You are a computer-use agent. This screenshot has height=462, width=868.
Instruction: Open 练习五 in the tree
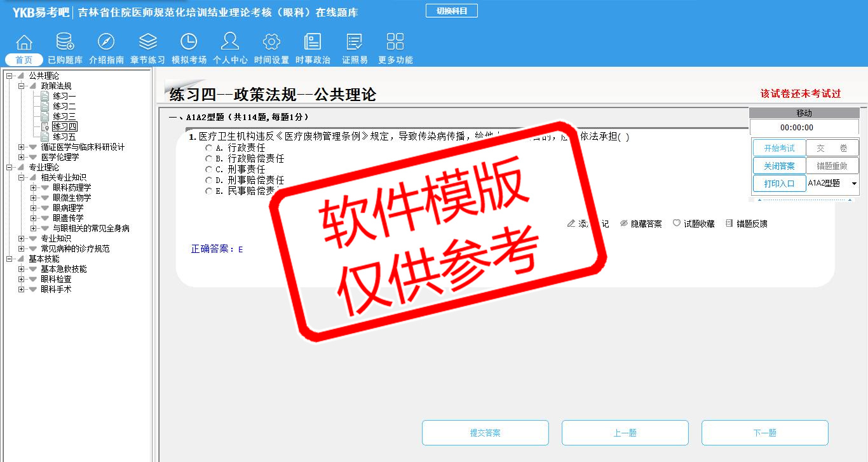pyautogui.click(x=64, y=137)
